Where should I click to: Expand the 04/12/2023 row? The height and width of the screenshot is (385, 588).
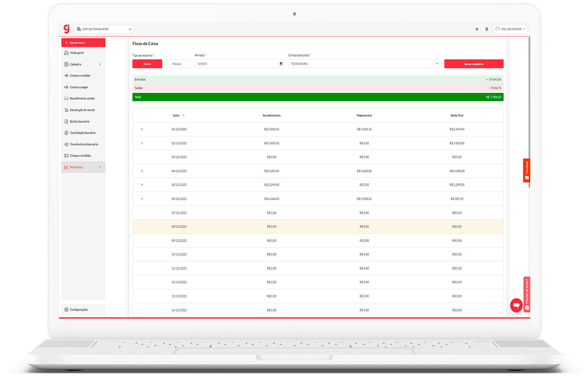(142, 171)
